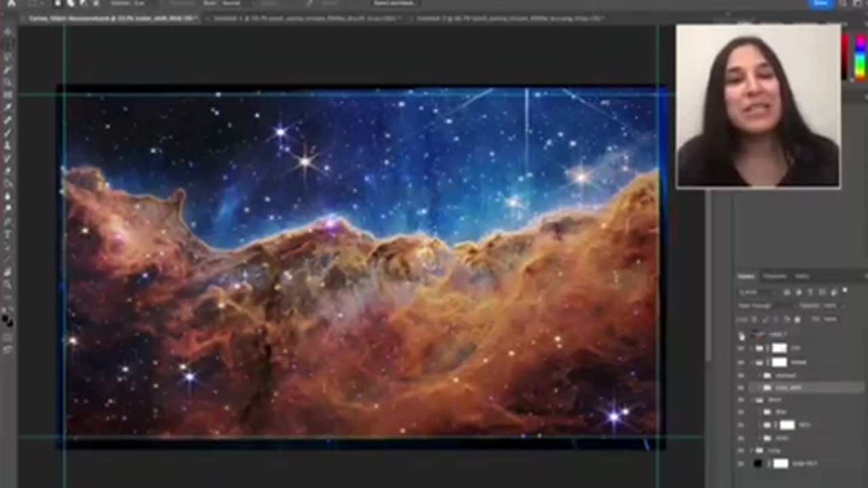Select the Move tool in the toolbar
Image resolution: width=868 pixels, height=488 pixels.
pyautogui.click(x=9, y=32)
